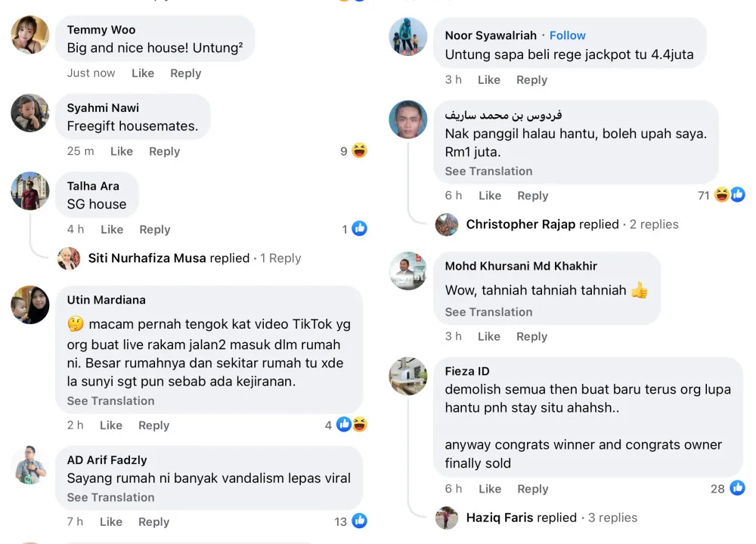Image resolution: width=756 pixels, height=544 pixels.
Task: Click the like reaction on AD Arif Fadzly's comment
Action: 360,521
